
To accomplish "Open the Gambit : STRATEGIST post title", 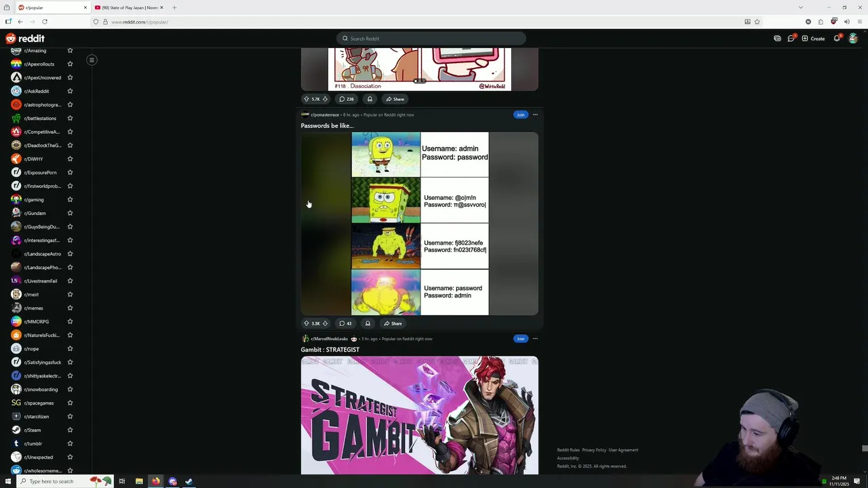I will 330,350.
